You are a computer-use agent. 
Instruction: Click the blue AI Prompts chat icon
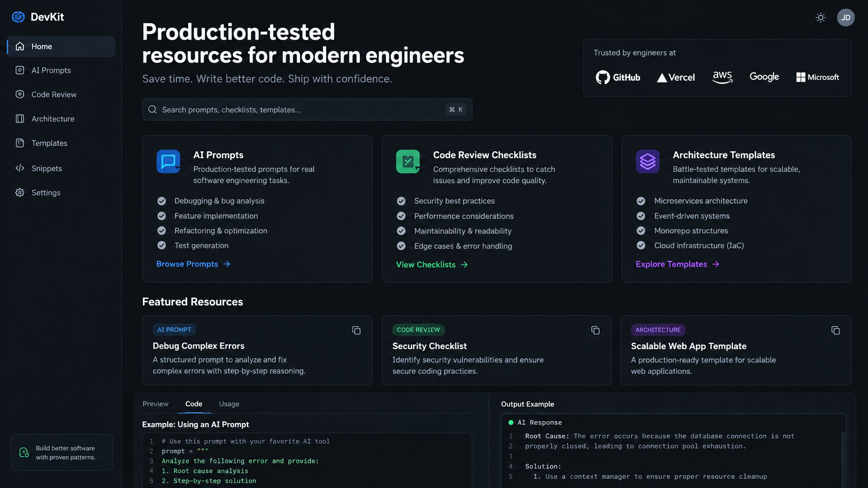point(168,162)
